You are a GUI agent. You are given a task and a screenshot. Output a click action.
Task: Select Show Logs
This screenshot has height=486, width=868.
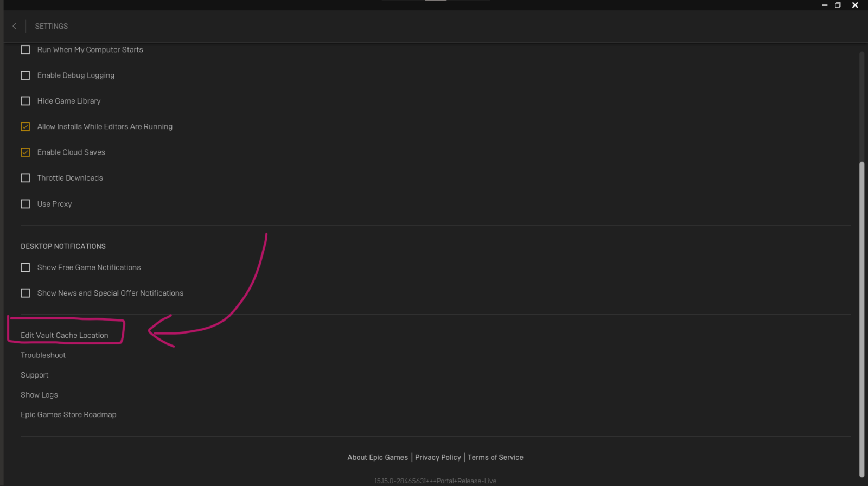[39, 395]
